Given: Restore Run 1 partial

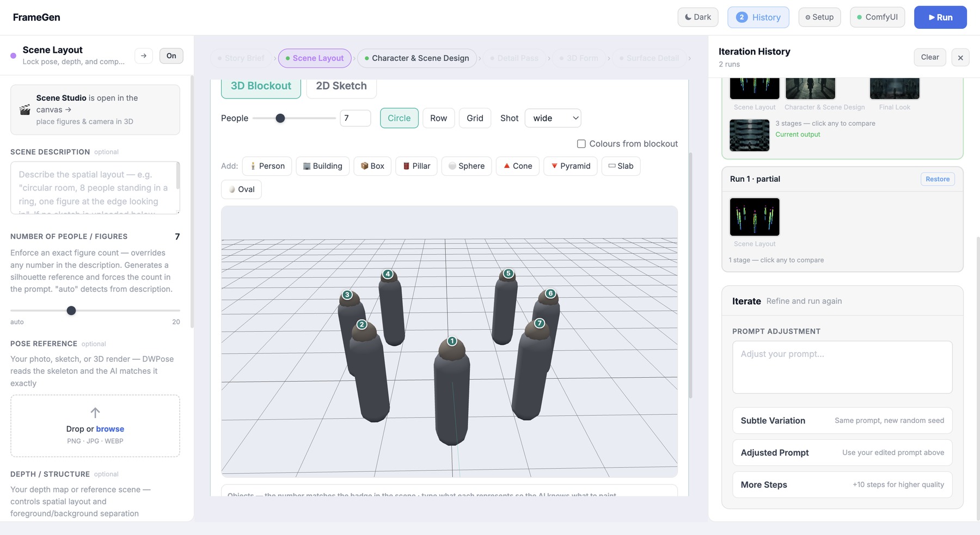Looking at the screenshot, I should (938, 179).
